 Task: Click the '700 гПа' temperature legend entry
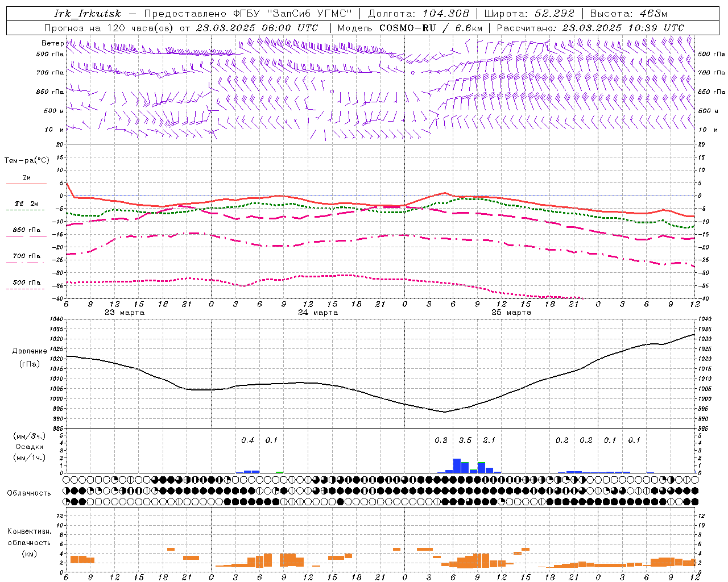[x=27, y=256]
